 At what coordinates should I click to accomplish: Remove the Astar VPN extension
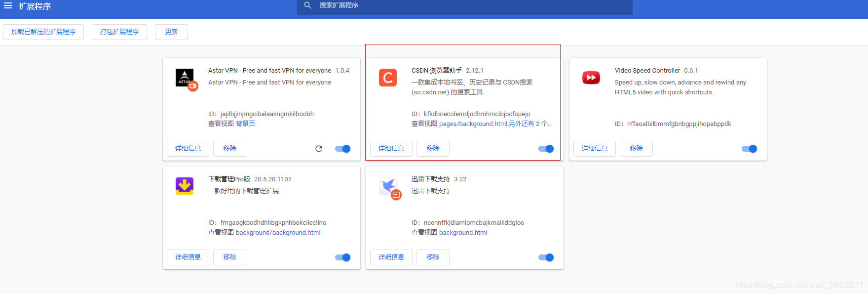229,148
